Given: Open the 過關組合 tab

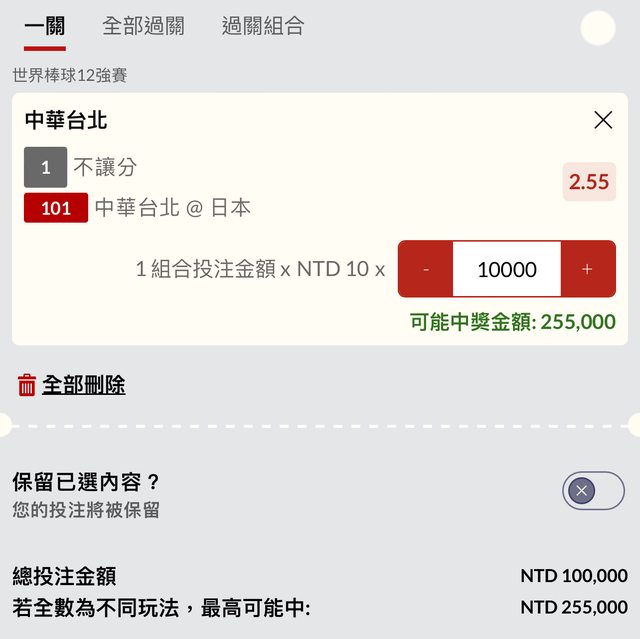Looking at the screenshot, I should pos(263,27).
